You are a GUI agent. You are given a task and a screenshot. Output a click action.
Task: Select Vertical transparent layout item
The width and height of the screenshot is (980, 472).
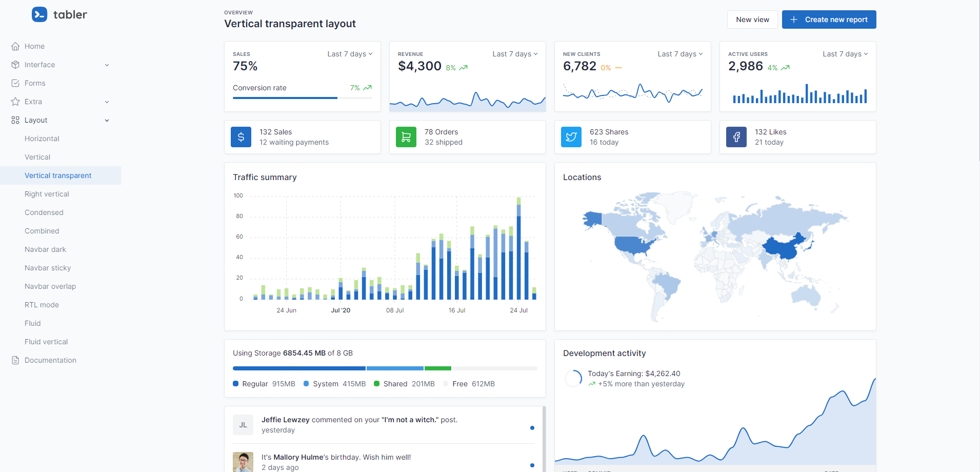[61, 175]
